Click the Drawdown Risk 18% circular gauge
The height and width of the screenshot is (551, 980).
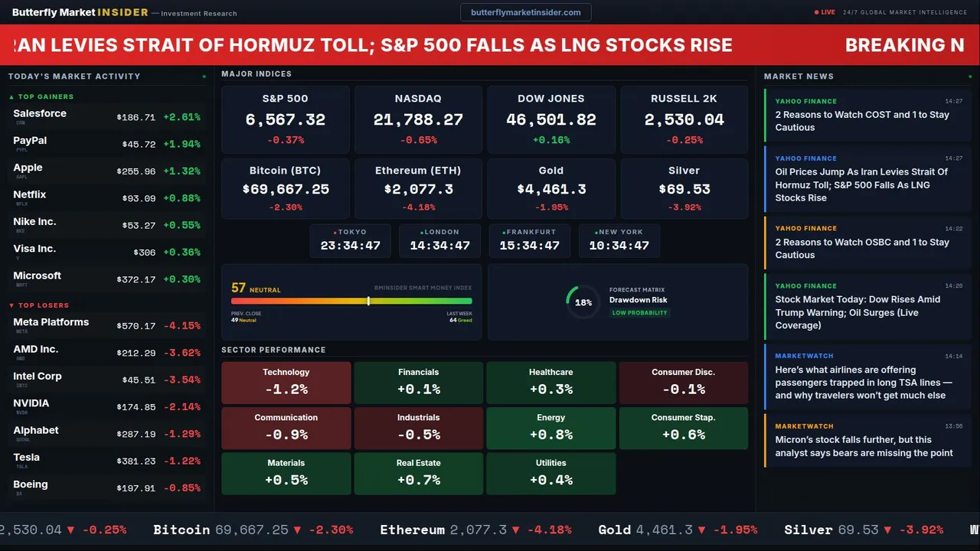click(583, 302)
